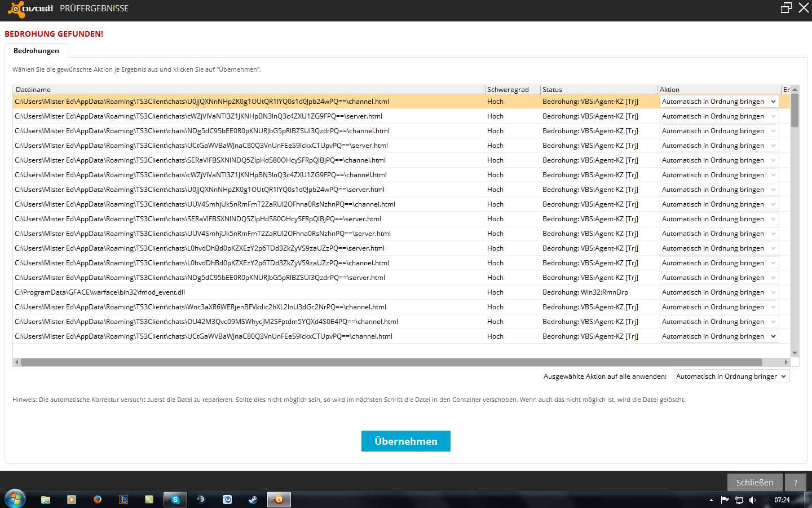Viewport: 812px width, 508px height.
Task: Click the avast! logo in the title bar
Action: (30, 8)
